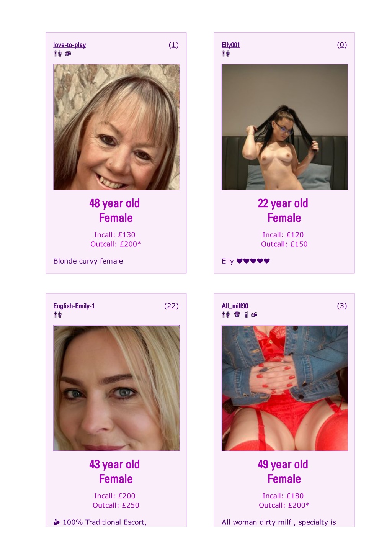Open the English-Emily-1 profile link

tap(74, 306)
